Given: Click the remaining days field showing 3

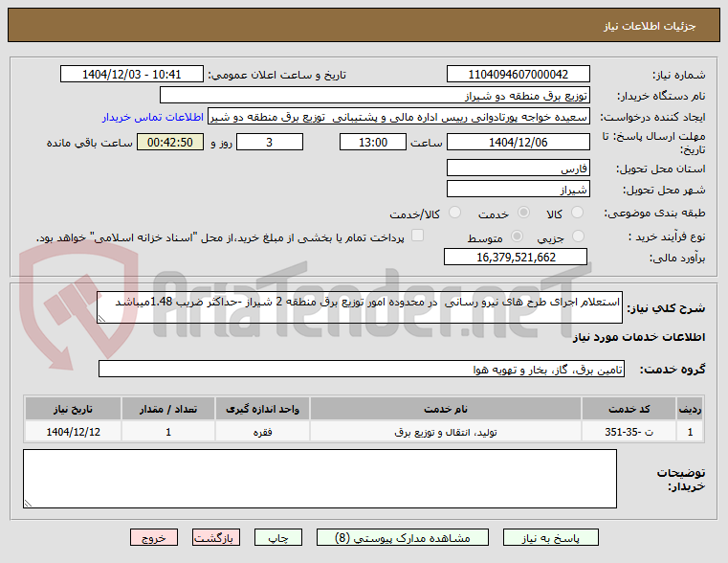Looking at the screenshot, I should pos(270,142).
